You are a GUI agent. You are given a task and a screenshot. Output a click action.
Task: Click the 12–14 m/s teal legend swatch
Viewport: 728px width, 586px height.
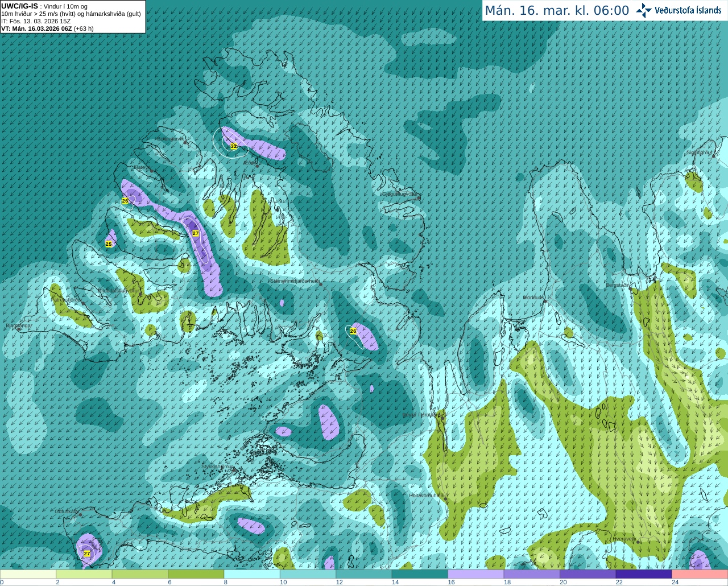pos(364,574)
